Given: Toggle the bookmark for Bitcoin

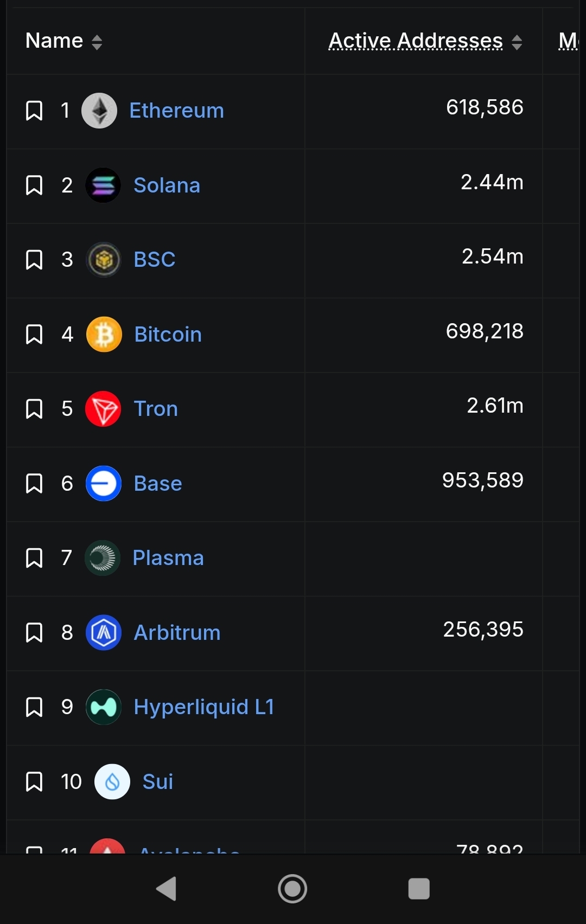Looking at the screenshot, I should (34, 335).
